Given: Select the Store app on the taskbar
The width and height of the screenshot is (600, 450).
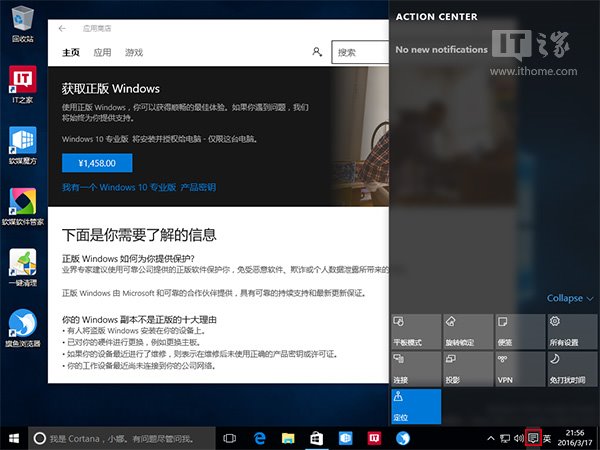Looking at the screenshot, I should (x=316, y=439).
